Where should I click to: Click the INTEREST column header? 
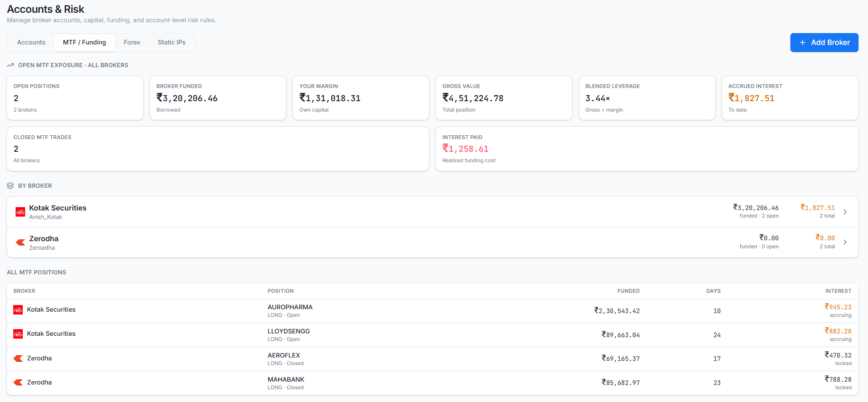838,291
